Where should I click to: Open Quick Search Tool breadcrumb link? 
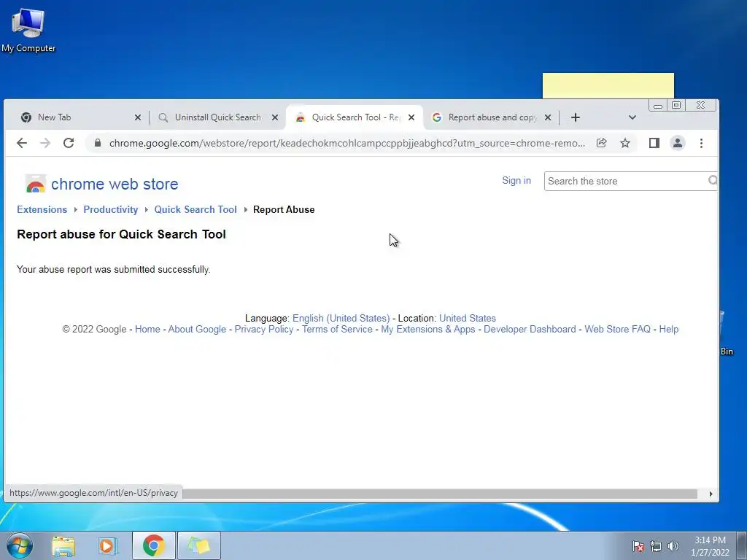pos(196,209)
